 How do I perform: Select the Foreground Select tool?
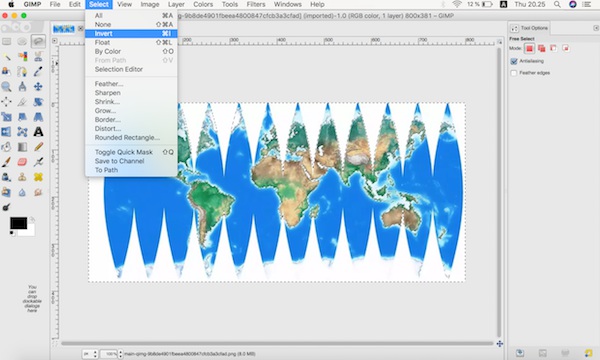(x=7, y=72)
